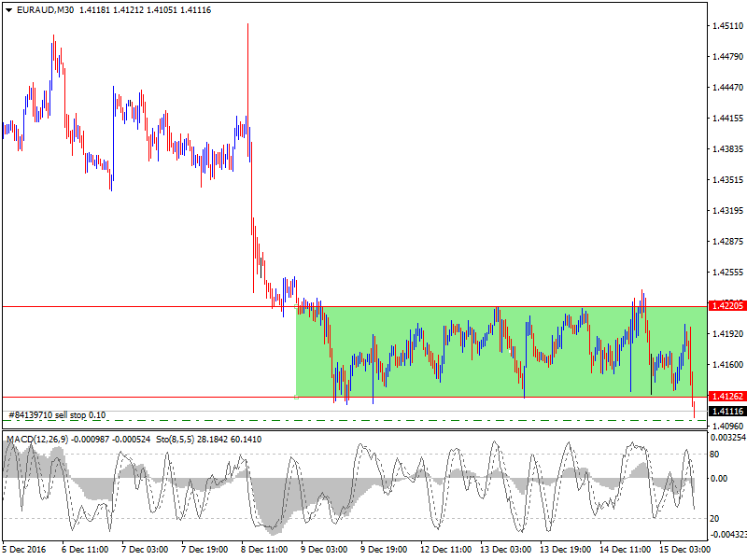Click the 1.45110 price scale value
This screenshot has width=747, height=560.
(727, 26)
